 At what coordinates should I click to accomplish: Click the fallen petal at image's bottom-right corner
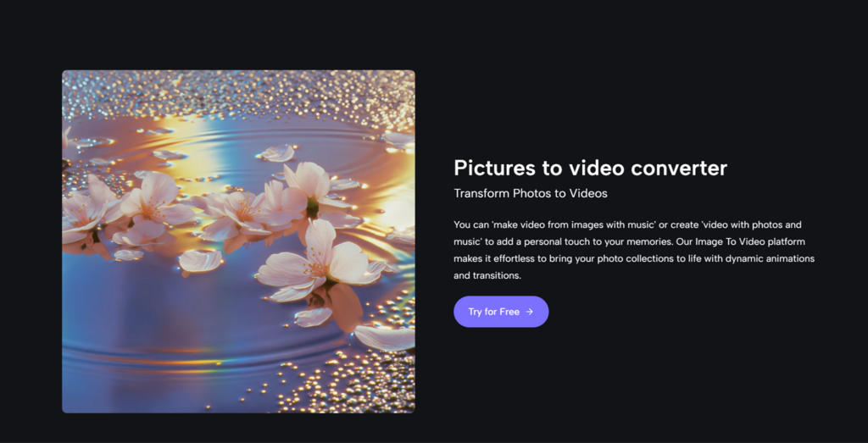click(386, 337)
